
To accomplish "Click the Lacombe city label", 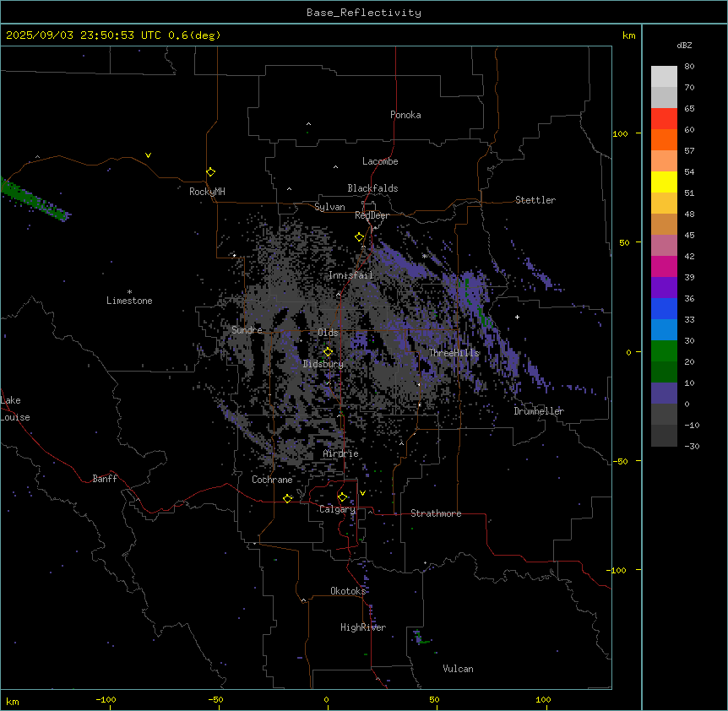I will (380, 161).
